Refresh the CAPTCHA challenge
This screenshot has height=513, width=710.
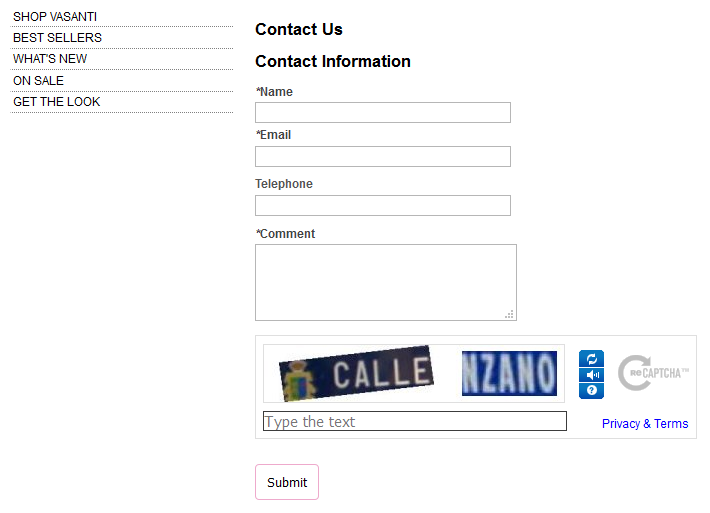click(591, 359)
